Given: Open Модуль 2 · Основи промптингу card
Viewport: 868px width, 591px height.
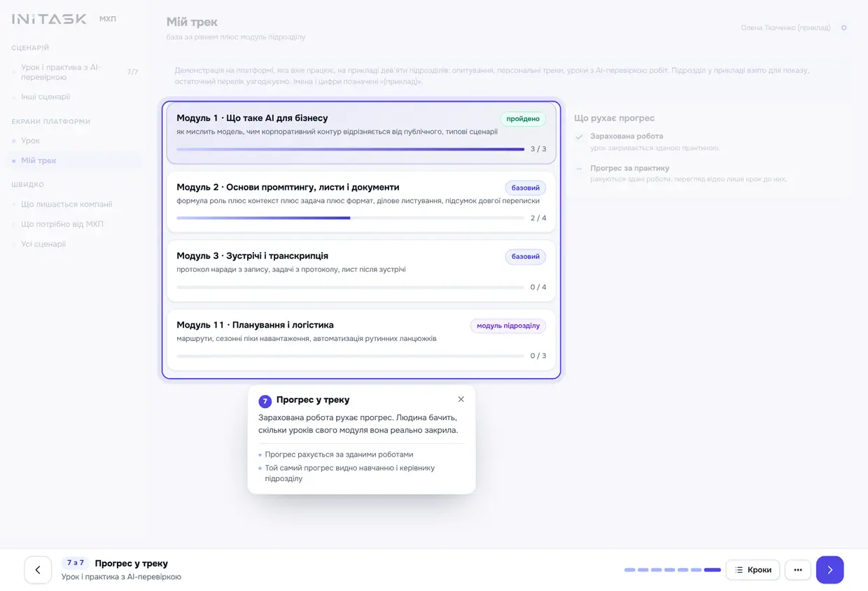Looking at the screenshot, I should click(x=361, y=202).
